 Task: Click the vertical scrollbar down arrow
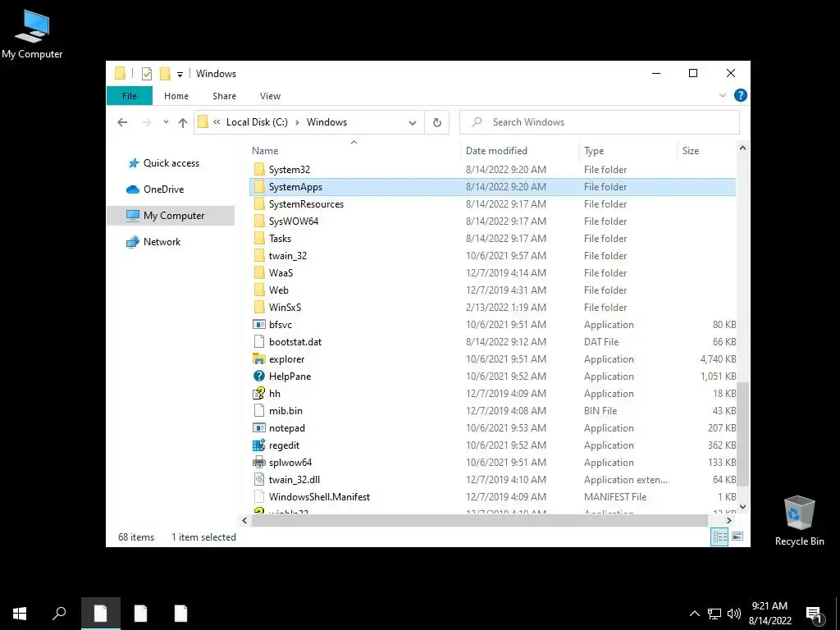point(742,506)
